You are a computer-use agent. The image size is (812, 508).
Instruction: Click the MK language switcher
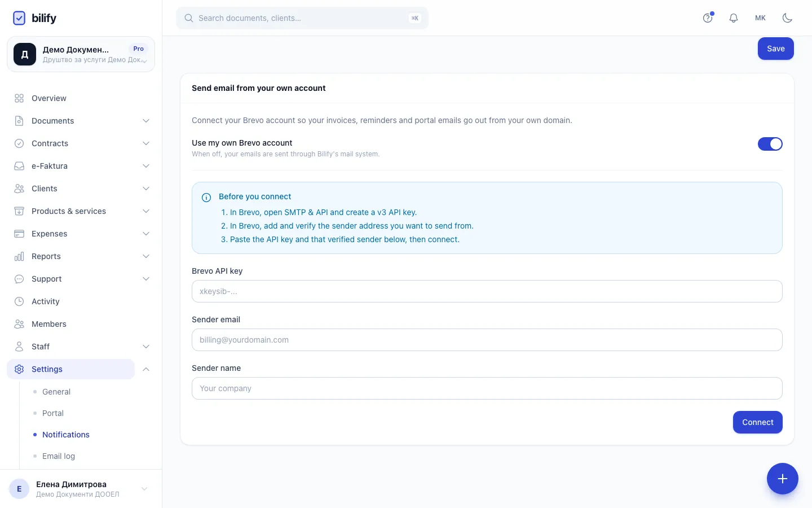click(760, 18)
